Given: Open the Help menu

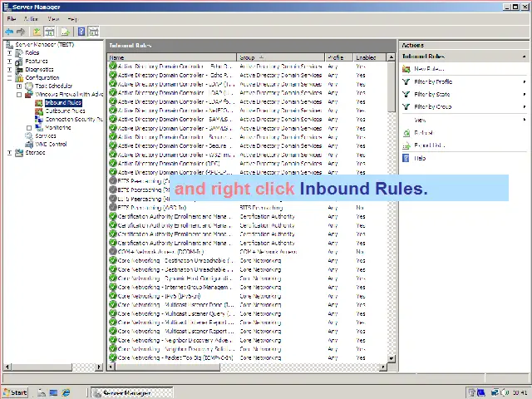Looking at the screenshot, I should tap(72, 19).
